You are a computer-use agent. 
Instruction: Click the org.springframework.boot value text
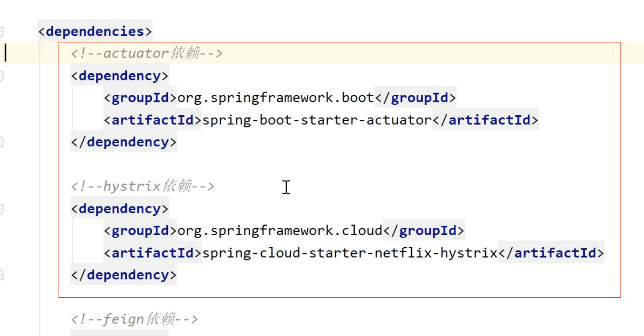coord(276,98)
